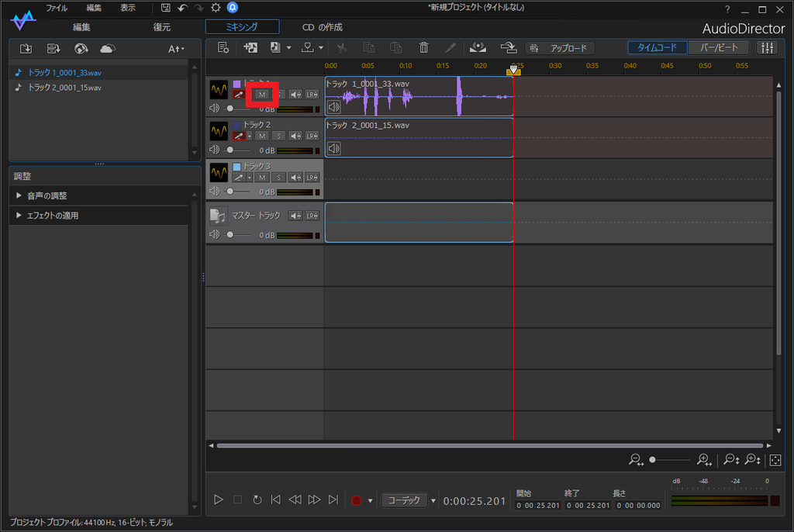The width and height of the screenshot is (794, 532).
Task: Open the ファイル menu
Action: coord(57,8)
